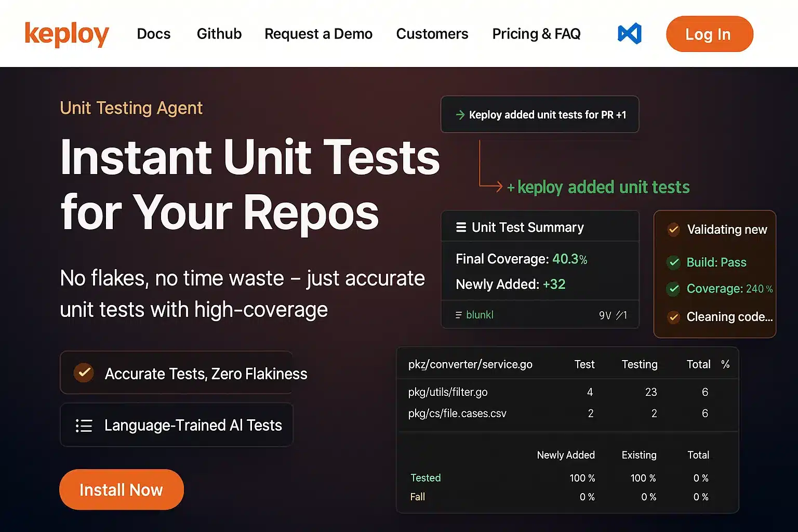Screen dimensions: 798x532
Task: Open the Customers page link
Action: [432, 34]
